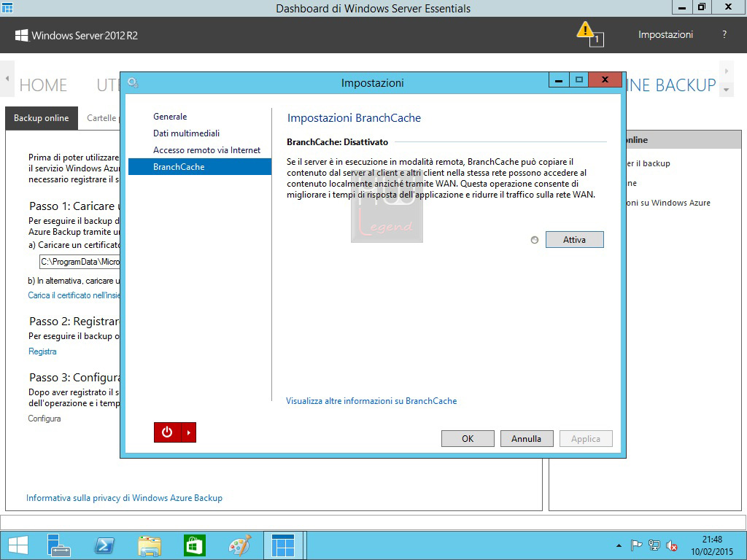Click the settings icon in Impostazioni title bar
The width and height of the screenshot is (747, 560).
(133, 83)
